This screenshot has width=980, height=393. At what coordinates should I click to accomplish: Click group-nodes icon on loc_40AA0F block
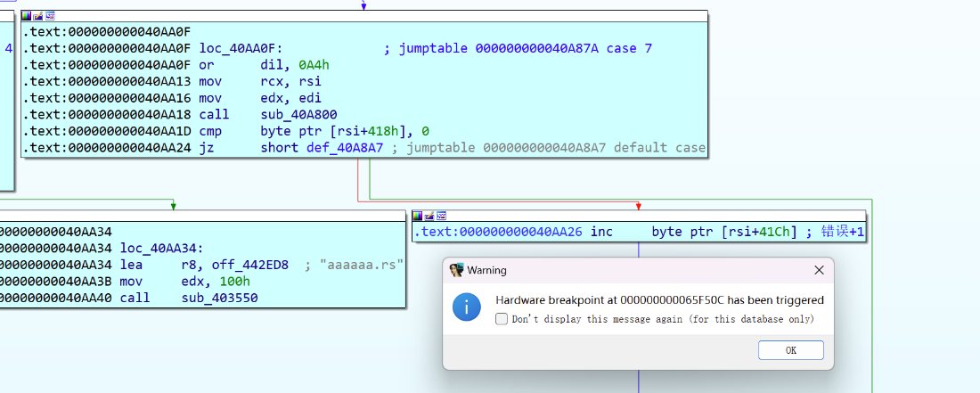(50, 16)
